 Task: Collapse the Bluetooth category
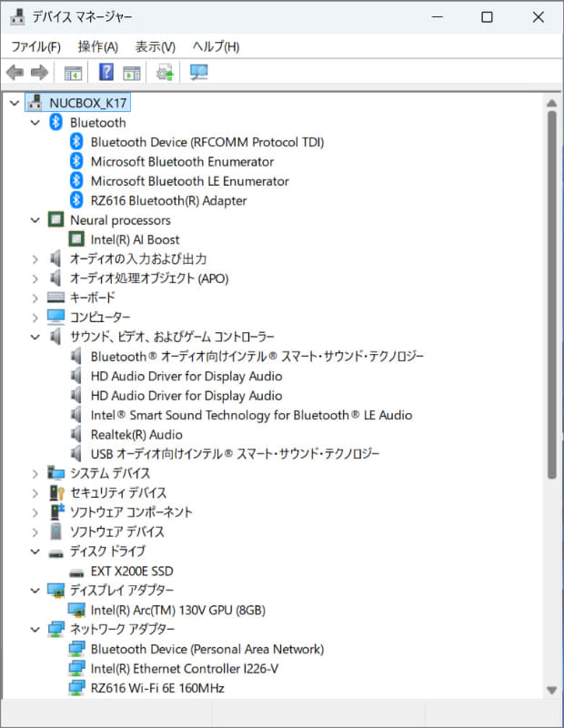35,123
